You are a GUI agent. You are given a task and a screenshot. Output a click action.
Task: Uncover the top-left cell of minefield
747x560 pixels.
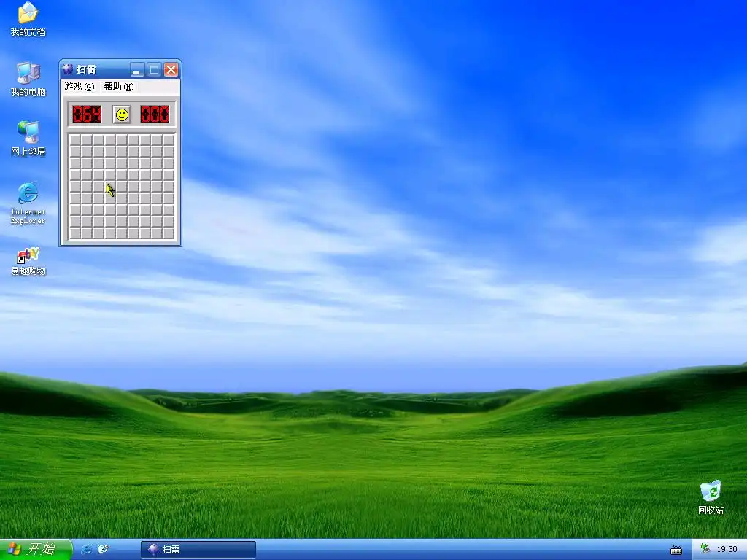pyautogui.click(x=75, y=140)
